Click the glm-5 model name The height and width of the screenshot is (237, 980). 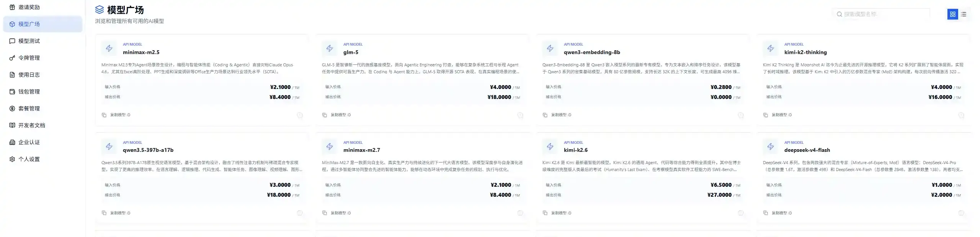[351, 52]
